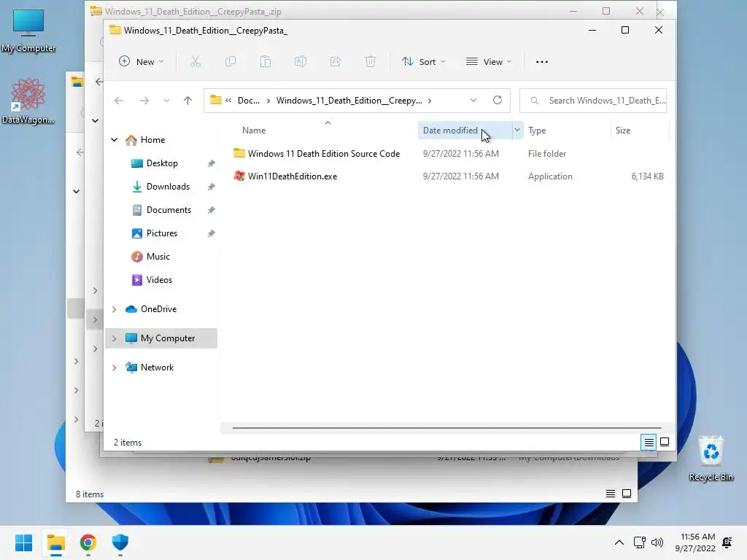Click Doc... breadcrumb in address bar
The width and height of the screenshot is (747, 560).
point(249,101)
